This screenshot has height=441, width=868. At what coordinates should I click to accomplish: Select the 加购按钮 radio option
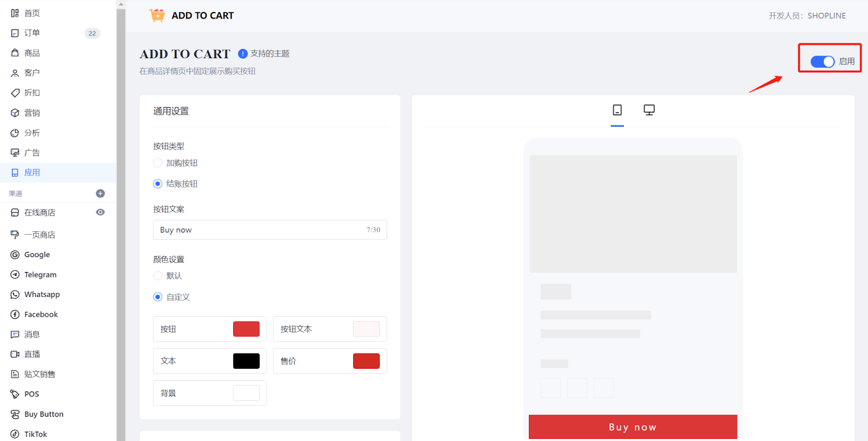coord(158,163)
